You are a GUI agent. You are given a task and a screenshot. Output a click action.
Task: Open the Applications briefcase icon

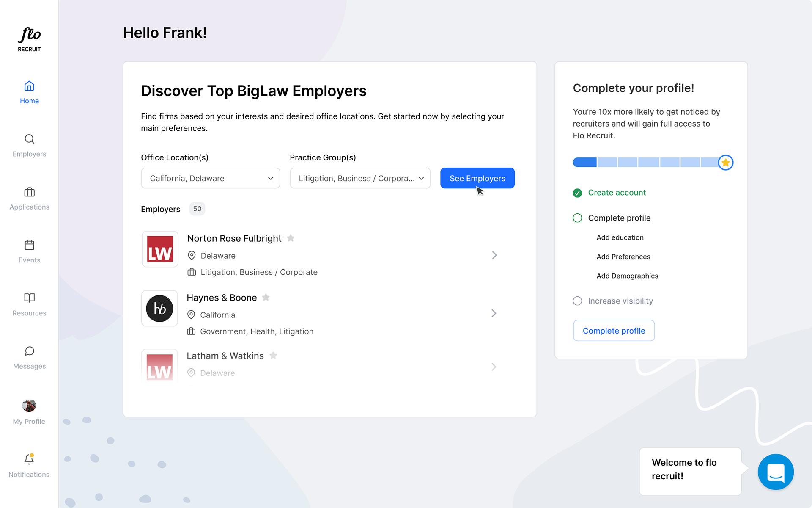pyautogui.click(x=29, y=192)
